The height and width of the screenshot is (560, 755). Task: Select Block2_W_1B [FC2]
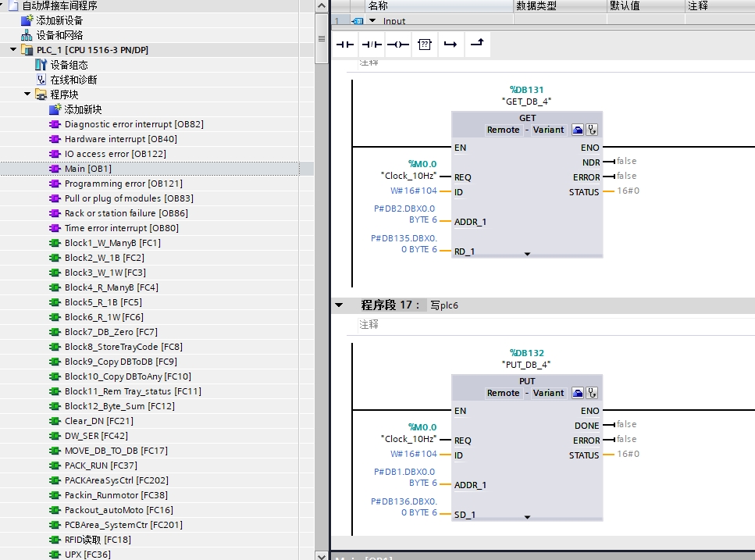tap(105, 258)
